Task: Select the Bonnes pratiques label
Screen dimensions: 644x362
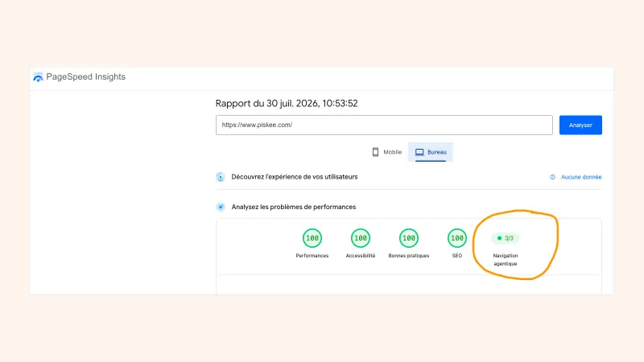Action: pyautogui.click(x=409, y=256)
